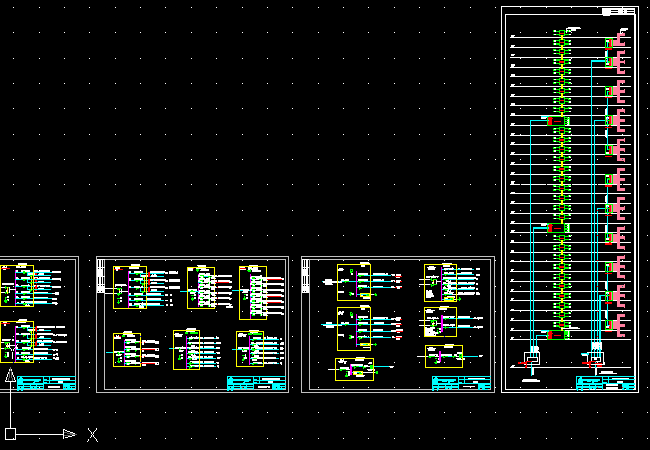
Task: Click the top-right yellow panel box in third sheet
Action: tap(440, 282)
